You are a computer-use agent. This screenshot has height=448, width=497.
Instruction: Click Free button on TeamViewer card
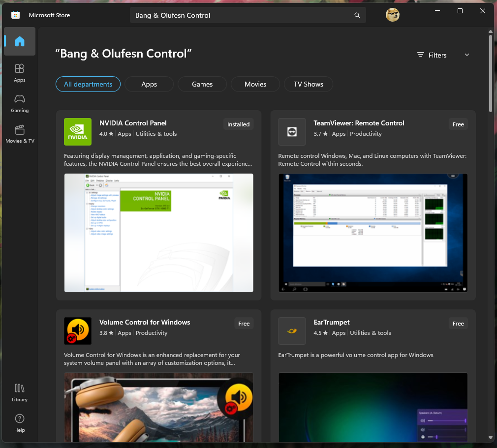click(x=458, y=124)
